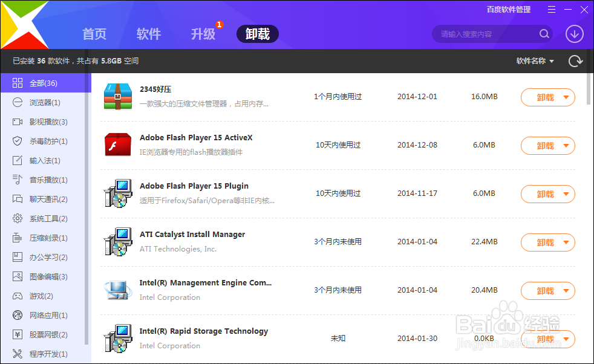This screenshot has height=364, width=594.
Task: Click the 聊天通讯 chat icon
Action: click(x=18, y=199)
